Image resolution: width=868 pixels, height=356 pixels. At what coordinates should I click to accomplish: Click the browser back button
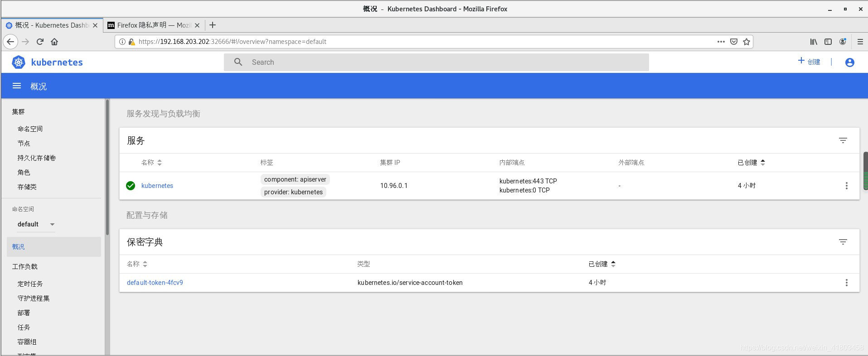(x=10, y=42)
